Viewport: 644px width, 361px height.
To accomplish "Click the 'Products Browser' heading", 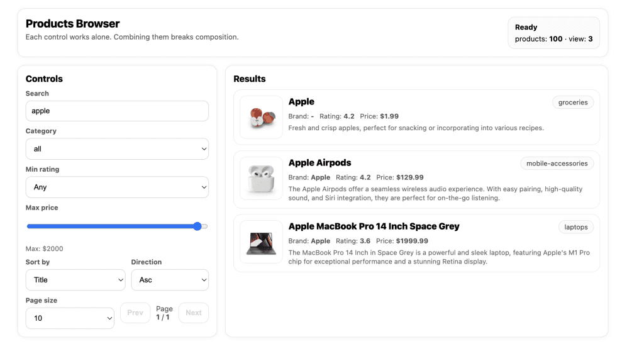I will pyautogui.click(x=73, y=24).
